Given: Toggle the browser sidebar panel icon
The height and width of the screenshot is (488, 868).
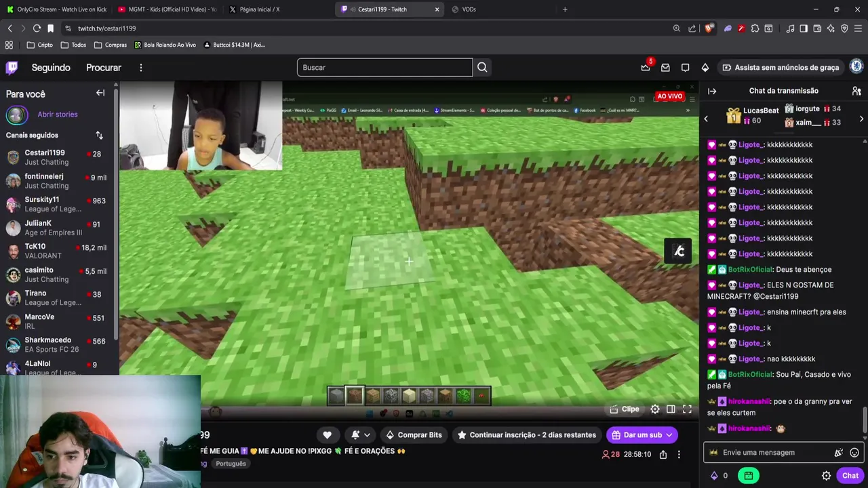Looking at the screenshot, I should point(804,28).
